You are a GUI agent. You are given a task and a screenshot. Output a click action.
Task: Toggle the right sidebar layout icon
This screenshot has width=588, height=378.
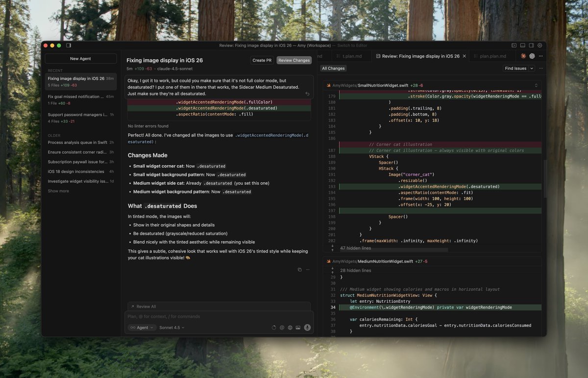pos(531,46)
